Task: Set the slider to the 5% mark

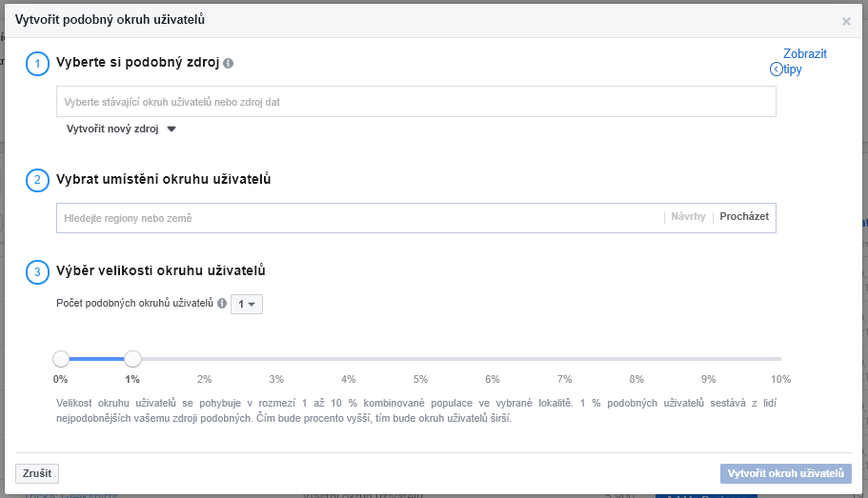Action: 421,359
